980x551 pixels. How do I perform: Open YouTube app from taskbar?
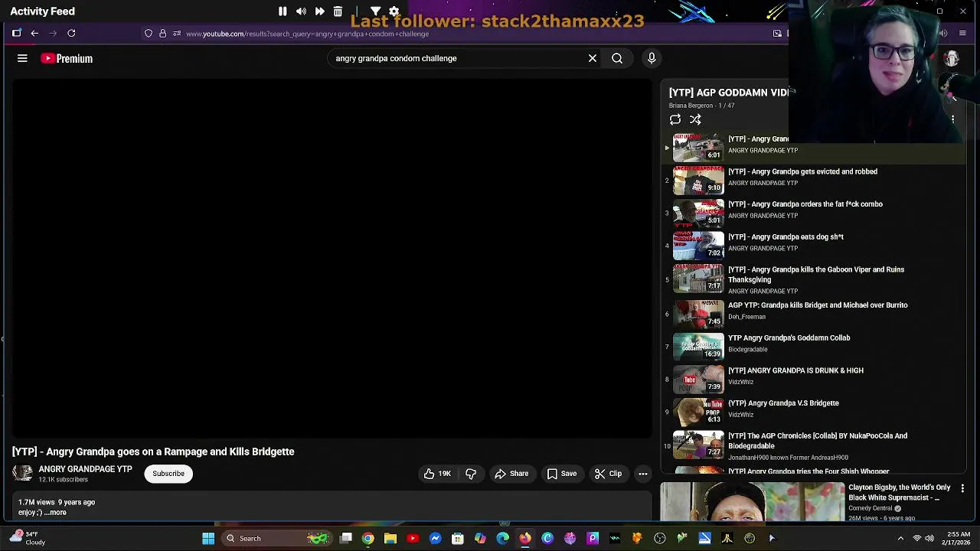coord(413,538)
